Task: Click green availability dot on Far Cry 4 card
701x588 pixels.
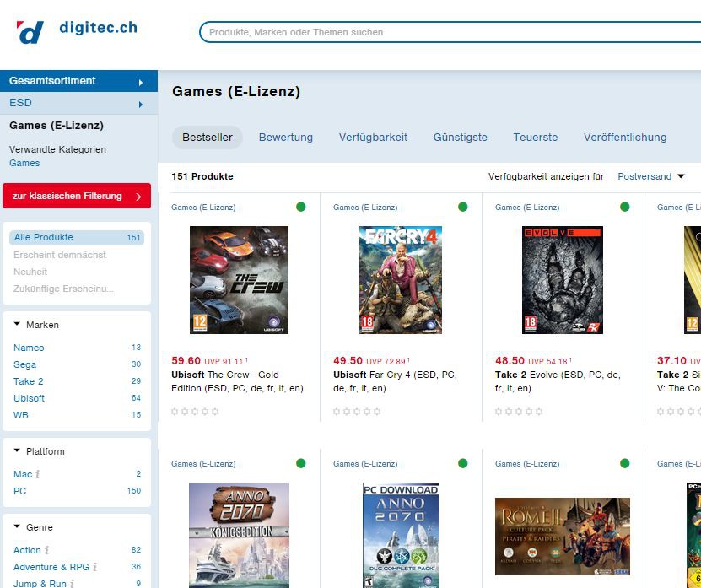Action: pyautogui.click(x=463, y=207)
